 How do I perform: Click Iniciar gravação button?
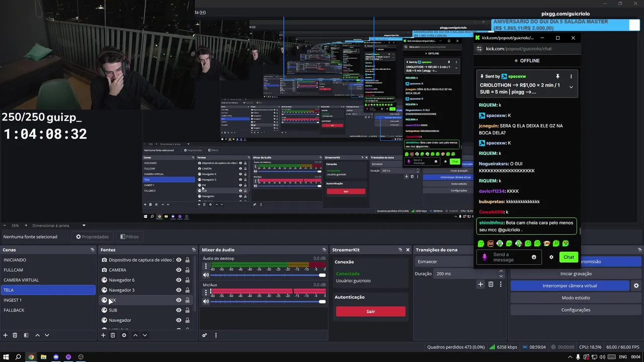pos(576,274)
